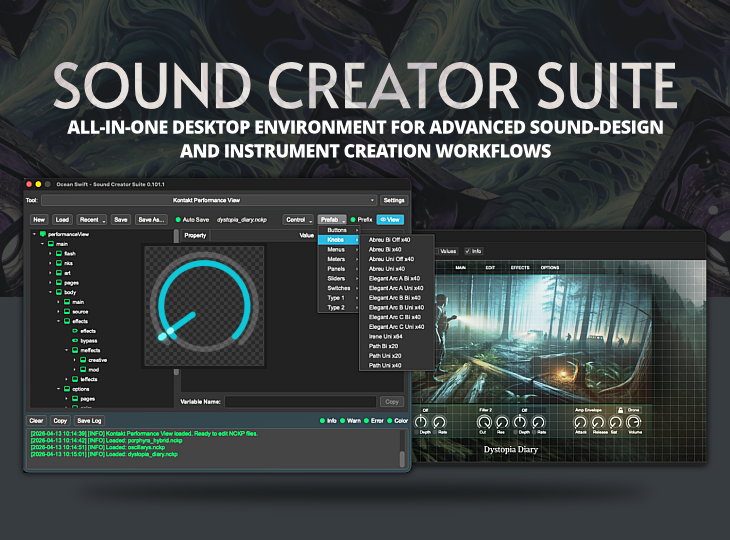The width and height of the screenshot is (730, 540).
Task: Click the Save As... button
Action: point(151,220)
